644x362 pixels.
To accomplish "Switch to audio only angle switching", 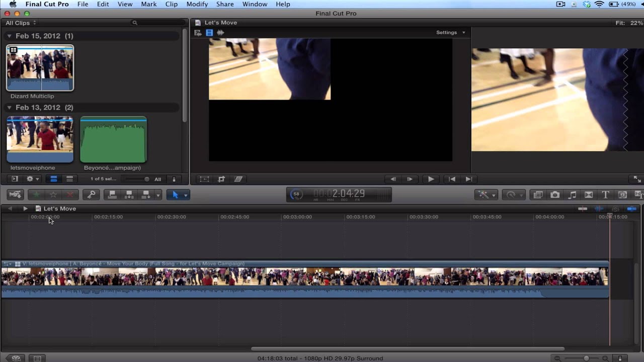I will (x=220, y=33).
